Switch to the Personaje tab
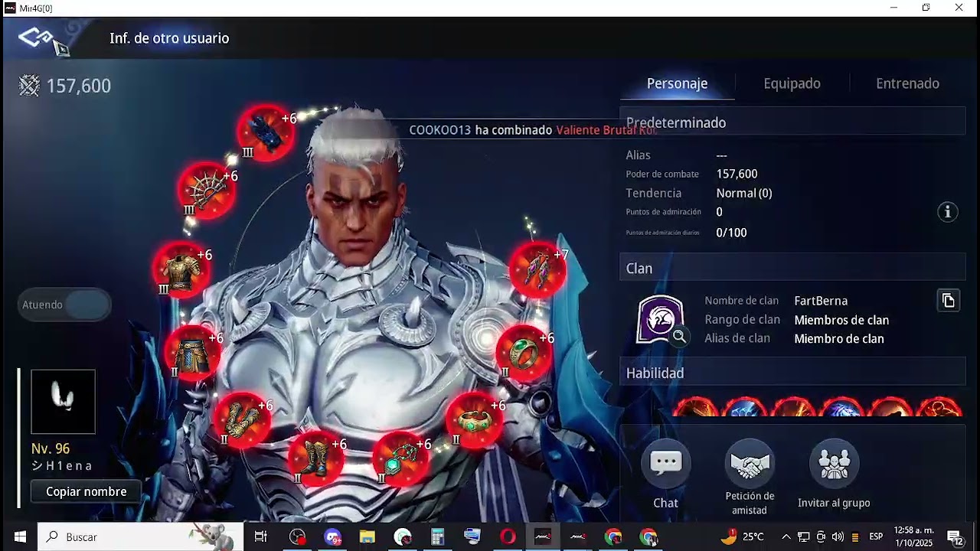The width and height of the screenshot is (980, 551). (x=677, y=83)
